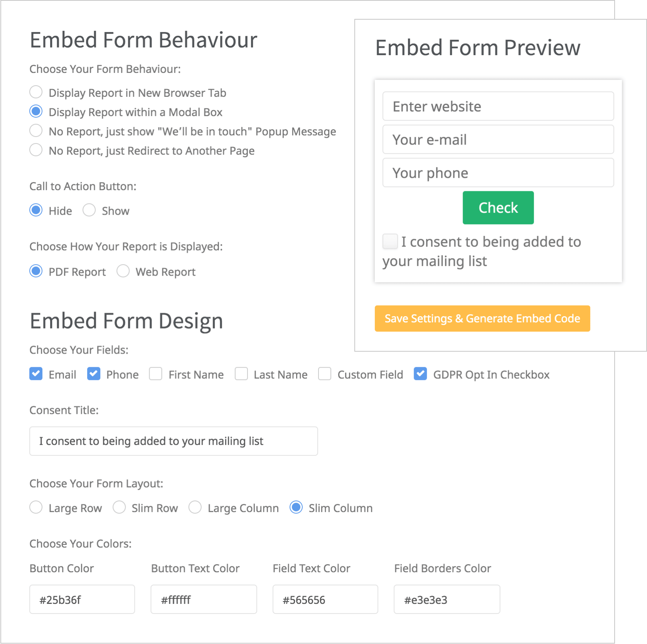
Task: Enable the First Name field
Action: click(x=155, y=374)
